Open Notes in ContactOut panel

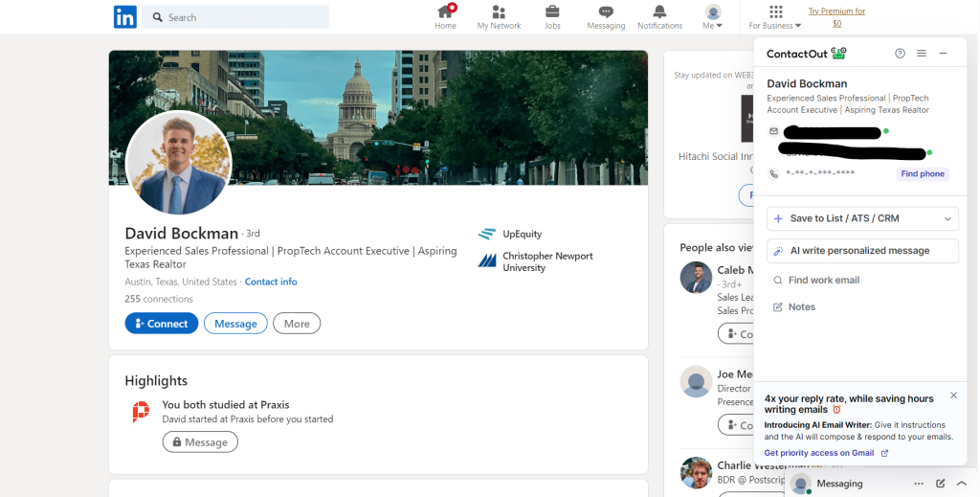(x=801, y=307)
